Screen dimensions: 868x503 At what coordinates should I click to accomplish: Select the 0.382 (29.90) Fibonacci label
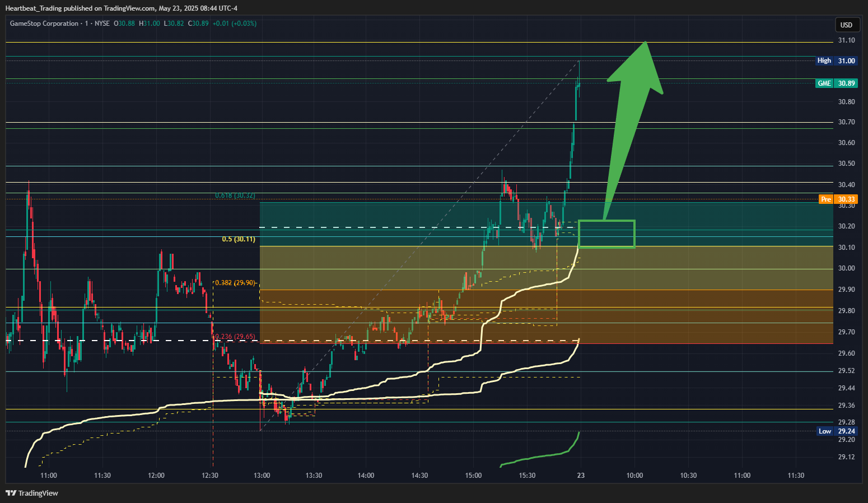235,283
